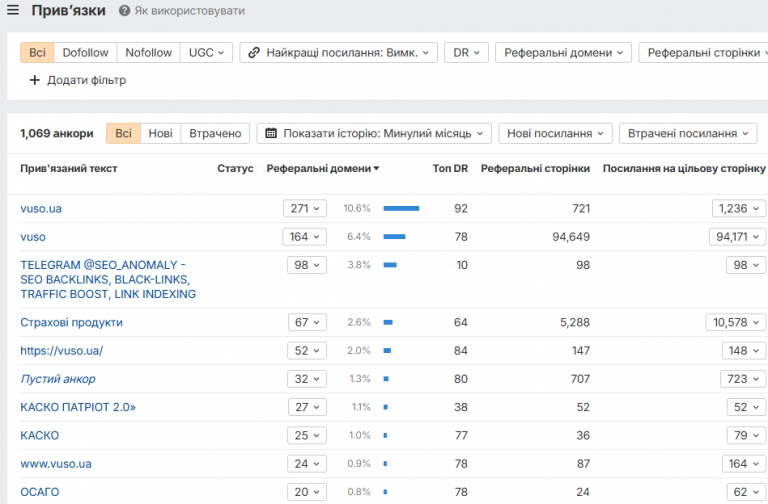Open anchor link 'ОСАГО'
The image size is (768, 504).
pos(40,492)
